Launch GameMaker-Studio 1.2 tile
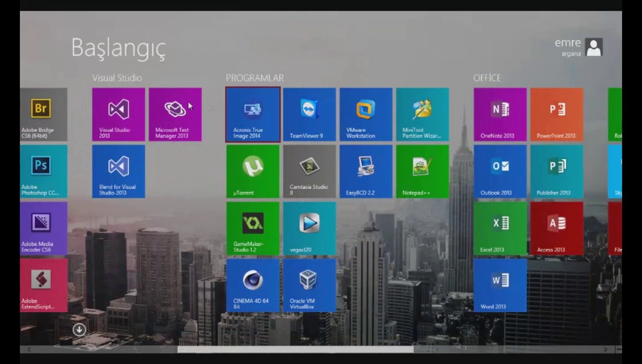The height and width of the screenshot is (364, 642). [253, 229]
